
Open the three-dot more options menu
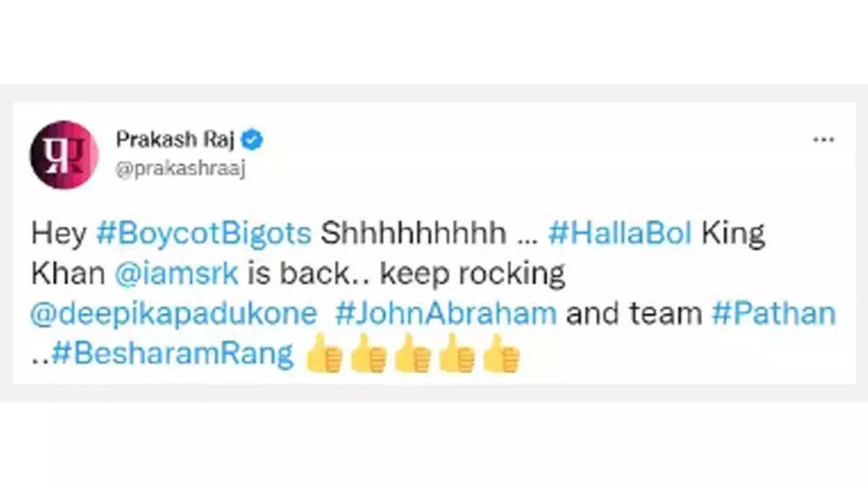pyautogui.click(x=823, y=140)
